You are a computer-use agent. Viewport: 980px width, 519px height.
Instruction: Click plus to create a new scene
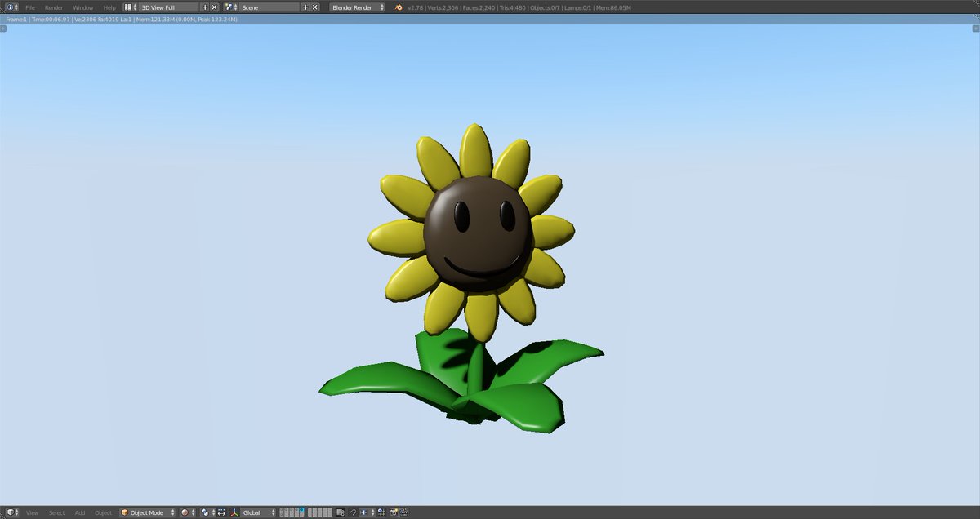[x=305, y=7]
